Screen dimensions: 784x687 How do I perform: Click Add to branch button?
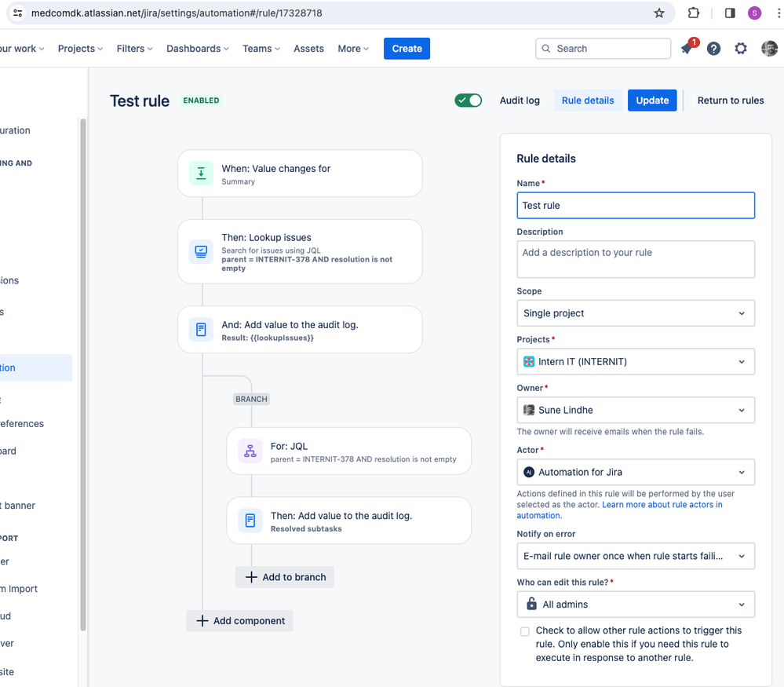point(285,577)
